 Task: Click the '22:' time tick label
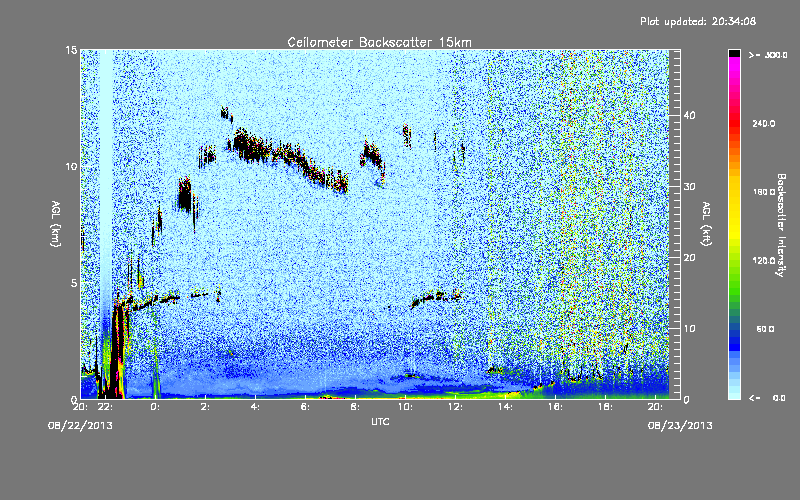[105, 407]
